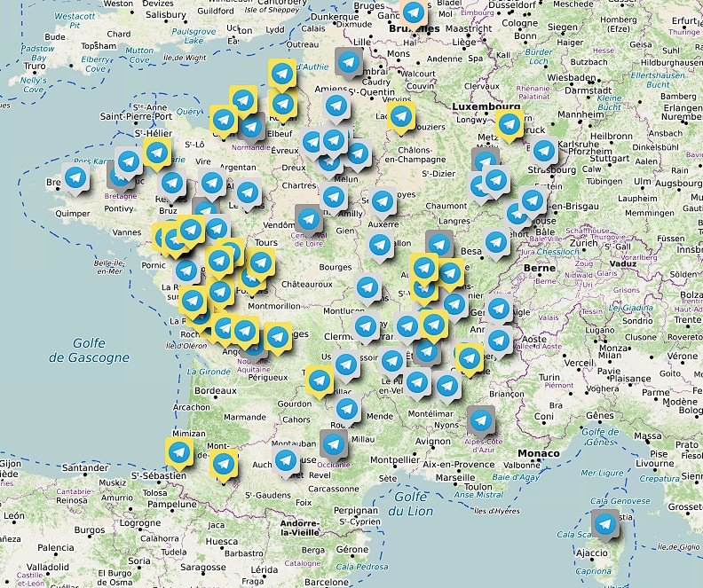Select the Montpellier city label
The width and height of the screenshot is (703, 588).
[x=395, y=460]
